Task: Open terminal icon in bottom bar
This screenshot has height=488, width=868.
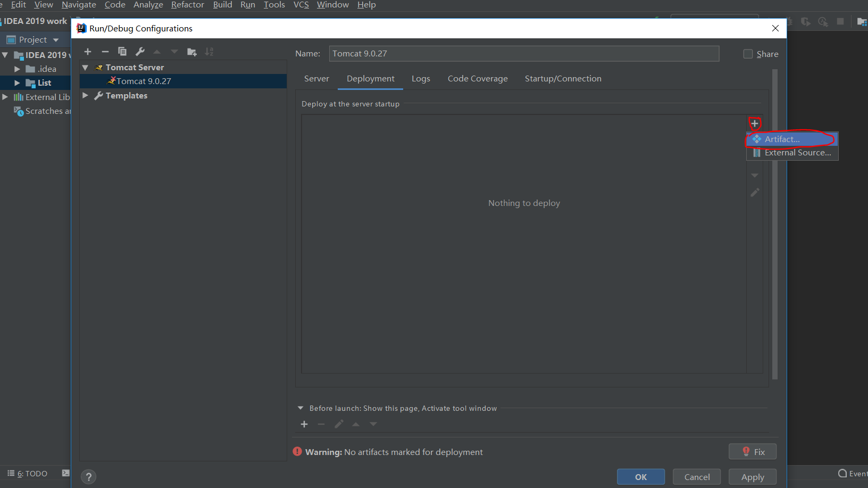Action: 66,473
